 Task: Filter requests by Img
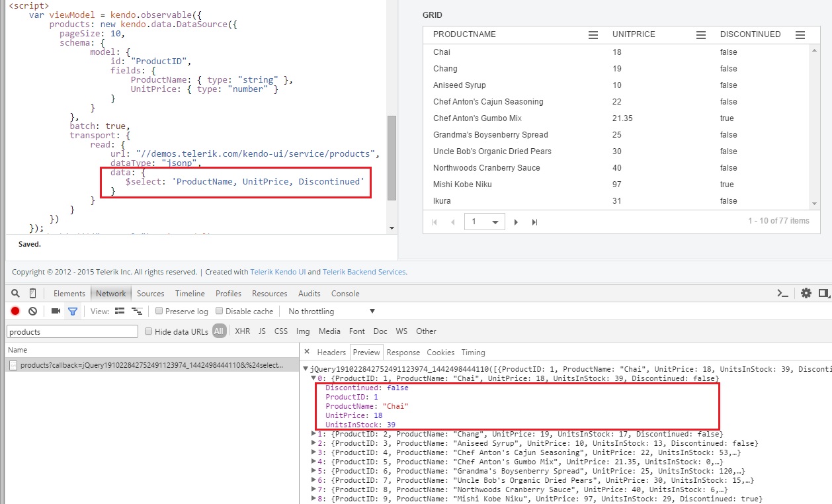click(x=303, y=331)
